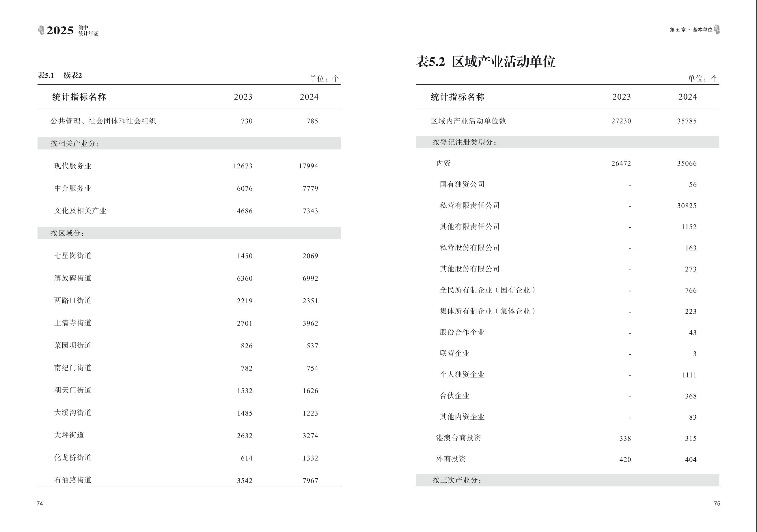The width and height of the screenshot is (757, 532).
Task: Click the 外商投资 2023 value 420
Action: pyautogui.click(x=625, y=460)
